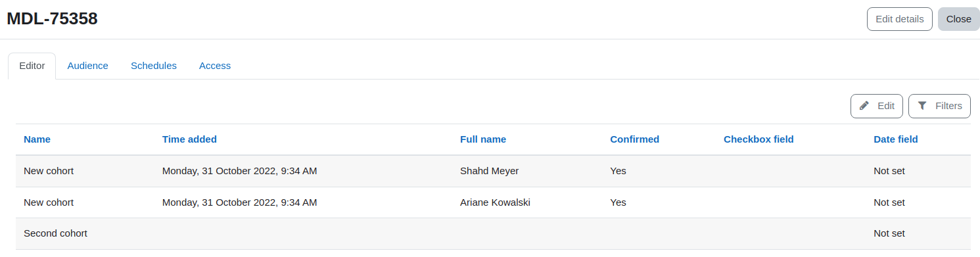Open the Edit details dialog

coord(900,19)
